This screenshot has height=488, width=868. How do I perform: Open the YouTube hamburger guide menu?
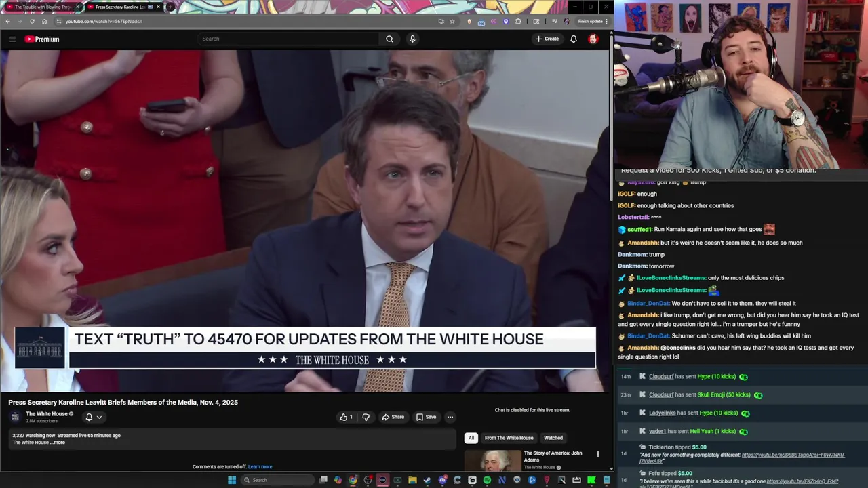coord(12,39)
